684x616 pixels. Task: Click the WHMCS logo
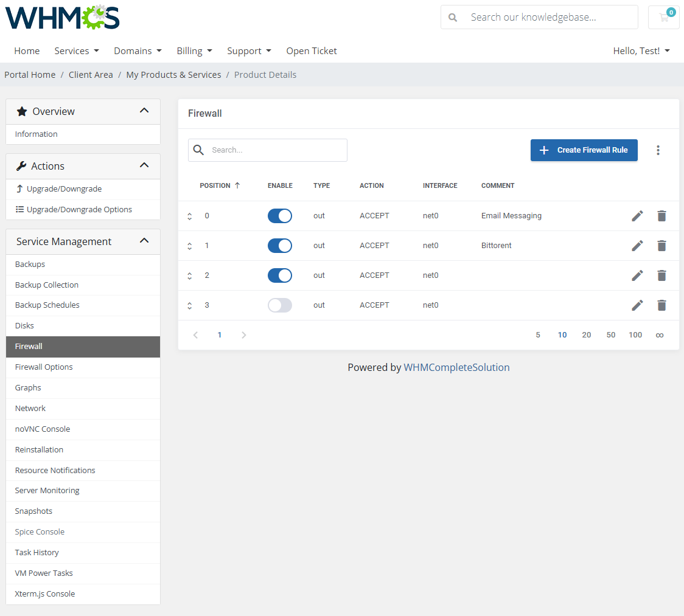(63, 18)
